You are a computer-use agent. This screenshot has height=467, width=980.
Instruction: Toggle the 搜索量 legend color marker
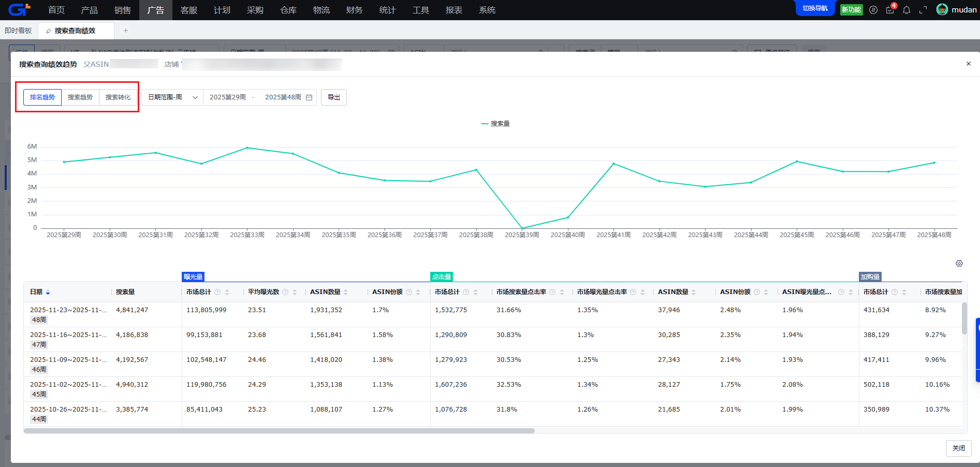(485, 124)
